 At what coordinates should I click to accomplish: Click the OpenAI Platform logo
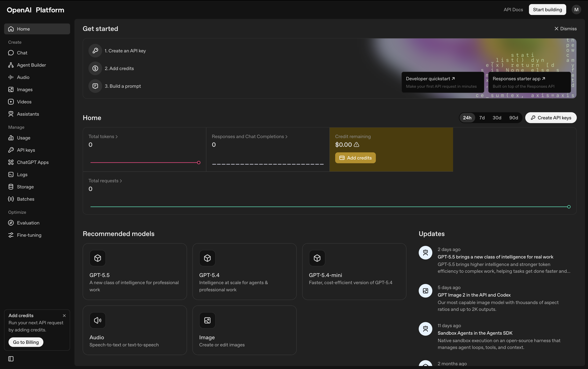click(x=35, y=10)
